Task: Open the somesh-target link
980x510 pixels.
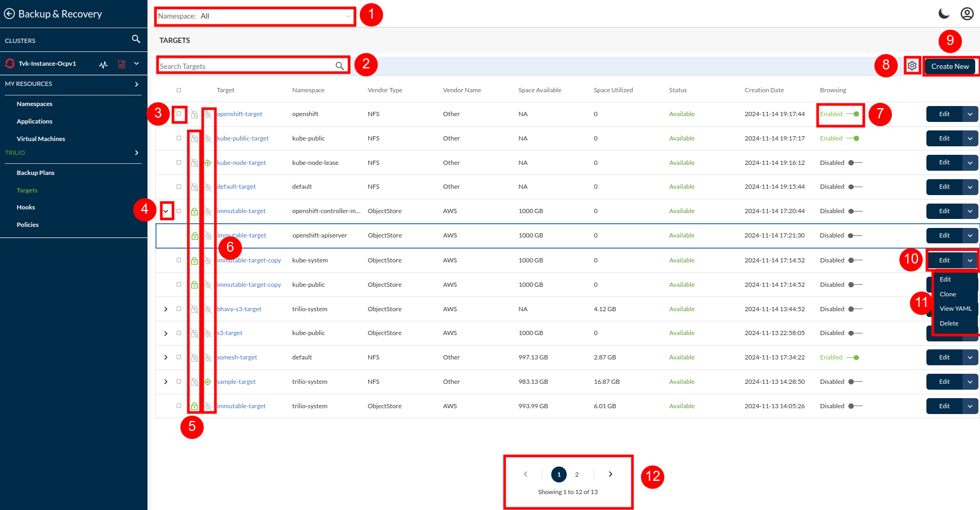Action: pyautogui.click(x=237, y=357)
